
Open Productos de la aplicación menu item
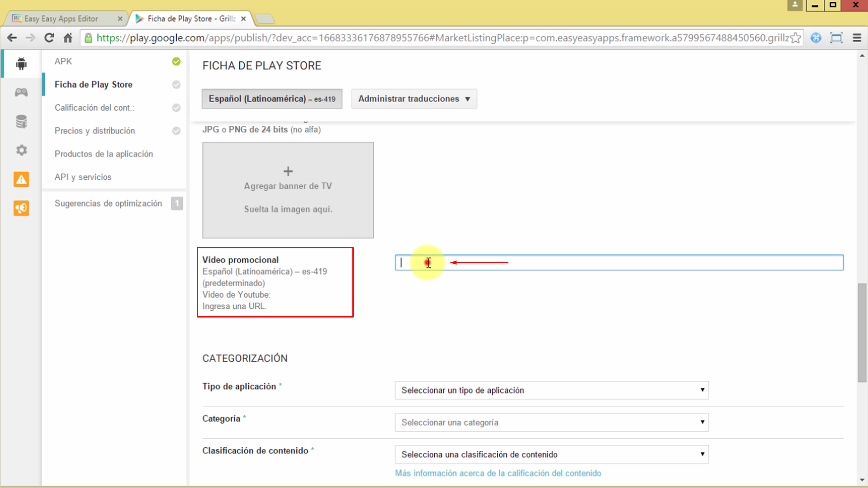104,154
